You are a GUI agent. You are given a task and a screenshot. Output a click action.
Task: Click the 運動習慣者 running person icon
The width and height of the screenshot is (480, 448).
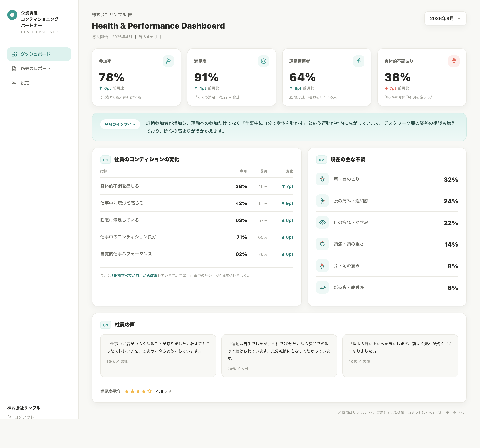click(358, 61)
